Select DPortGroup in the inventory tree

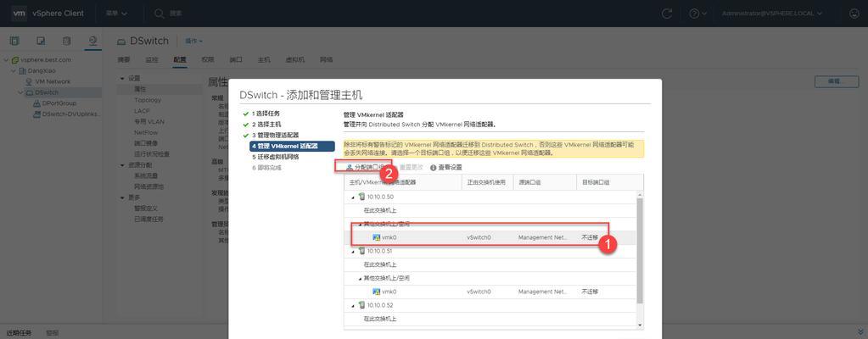coord(59,103)
